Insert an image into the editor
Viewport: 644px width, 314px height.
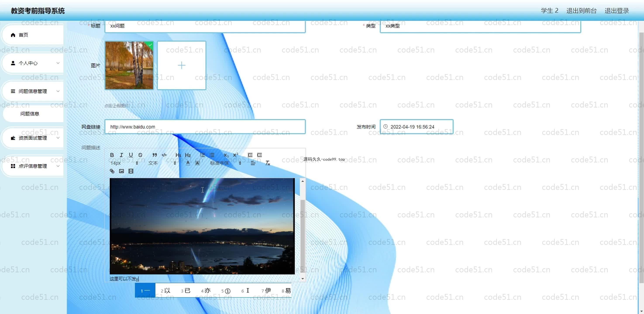point(122,171)
